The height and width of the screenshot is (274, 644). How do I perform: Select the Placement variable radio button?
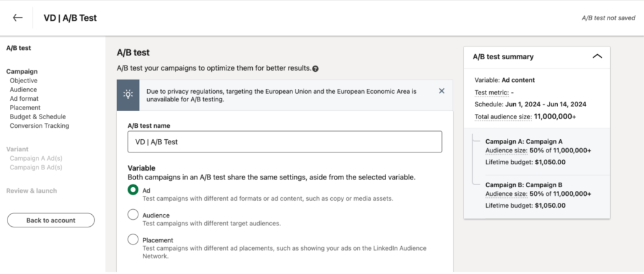coord(133,239)
